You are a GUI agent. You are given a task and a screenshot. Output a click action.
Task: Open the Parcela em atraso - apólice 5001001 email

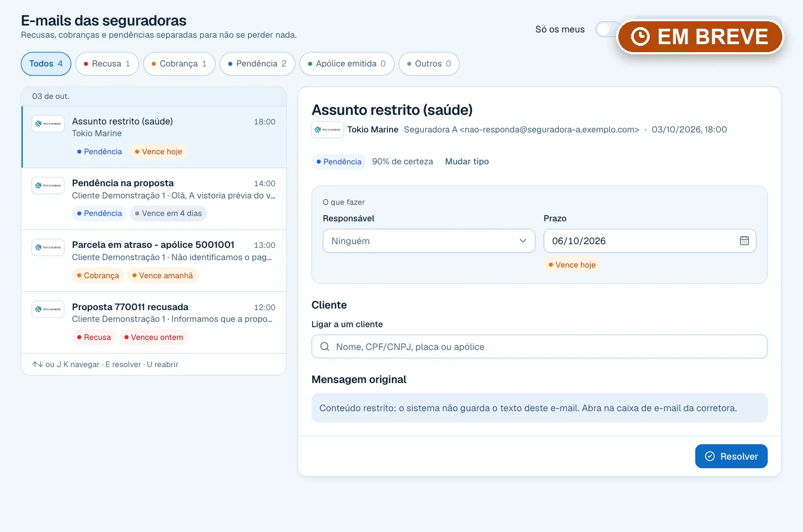[x=154, y=261]
